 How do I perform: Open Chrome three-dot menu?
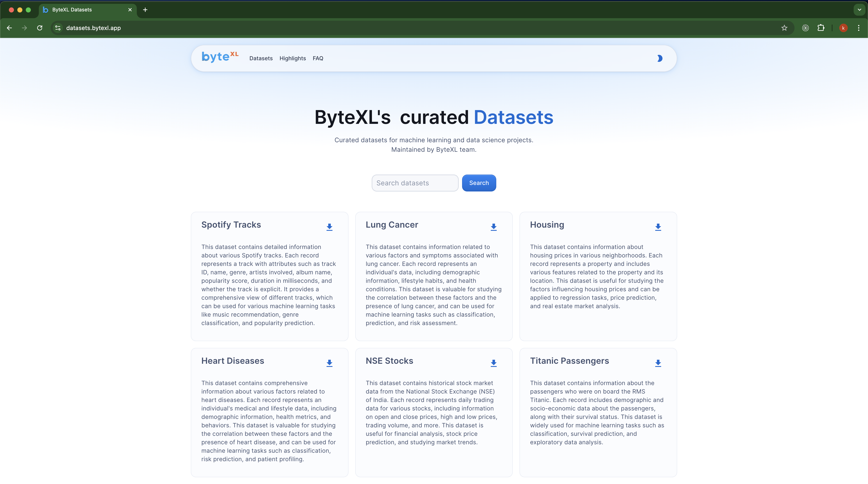858,28
